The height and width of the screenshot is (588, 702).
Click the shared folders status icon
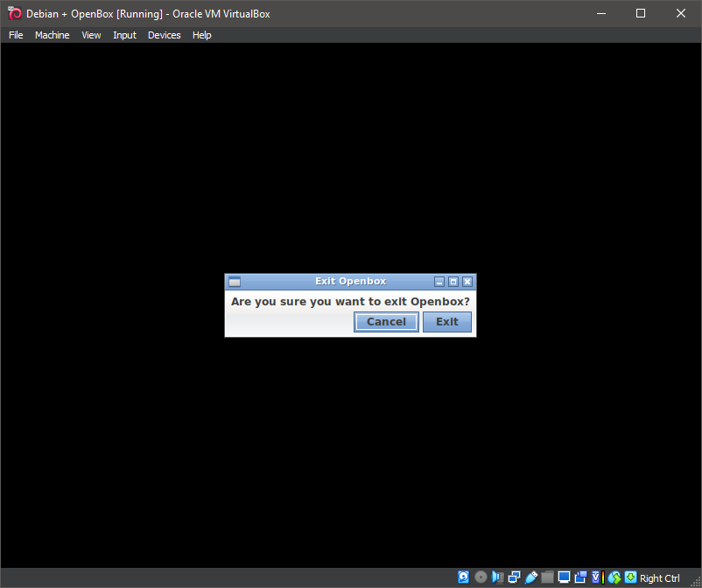point(547,577)
